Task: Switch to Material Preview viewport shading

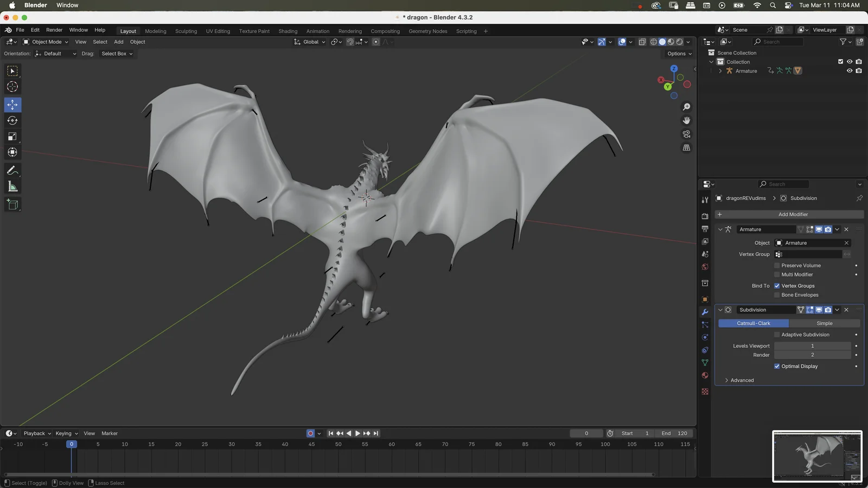Action: tap(671, 42)
